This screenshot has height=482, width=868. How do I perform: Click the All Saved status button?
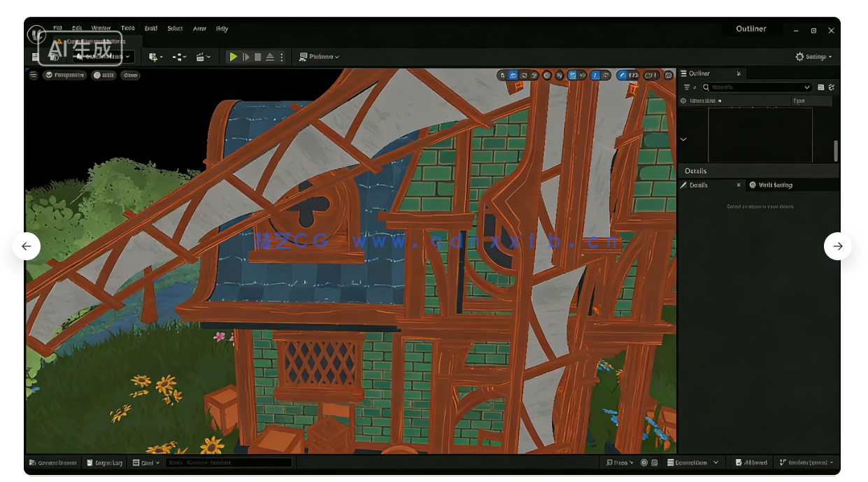[x=752, y=462]
